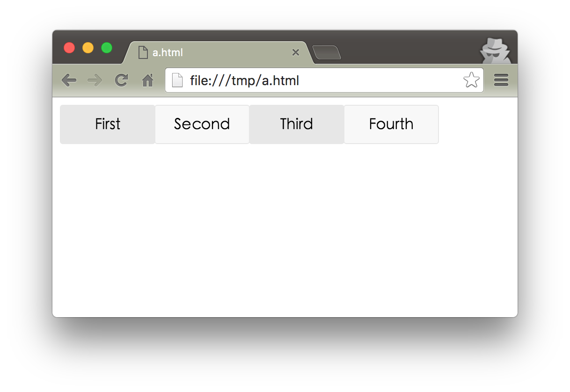Open the home page via house icon
The height and width of the screenshot is (392, 570).
pyautogui.click(x=148, y=81)
